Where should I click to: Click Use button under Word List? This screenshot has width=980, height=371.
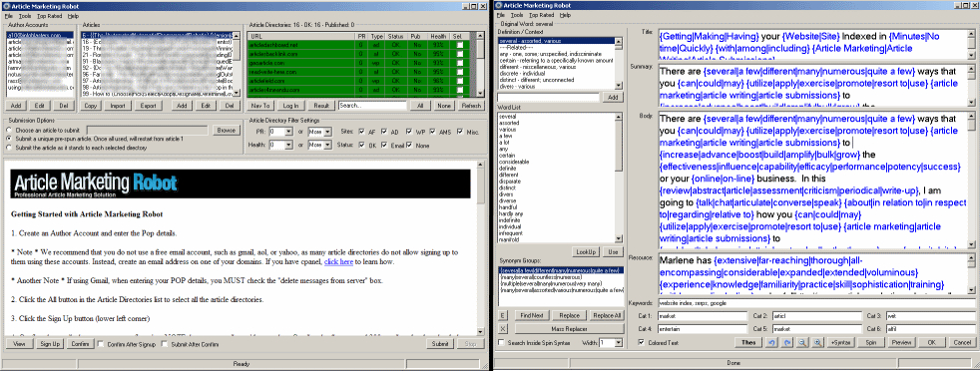(x=613, y=251)
